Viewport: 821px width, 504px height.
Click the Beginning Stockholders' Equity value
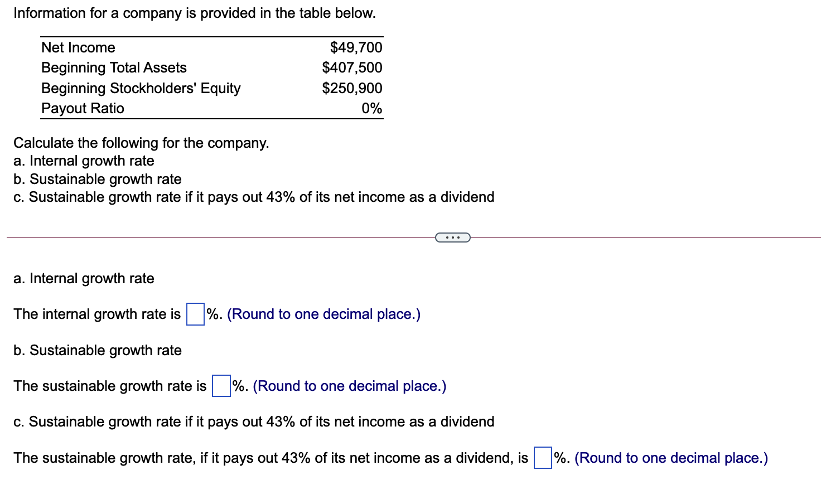coord(351,88)
